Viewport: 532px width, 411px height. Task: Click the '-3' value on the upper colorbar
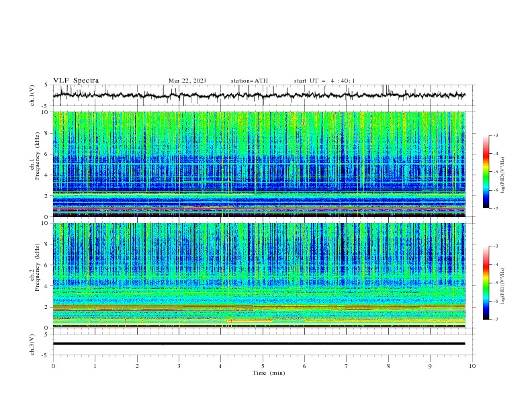click(495, 135)
